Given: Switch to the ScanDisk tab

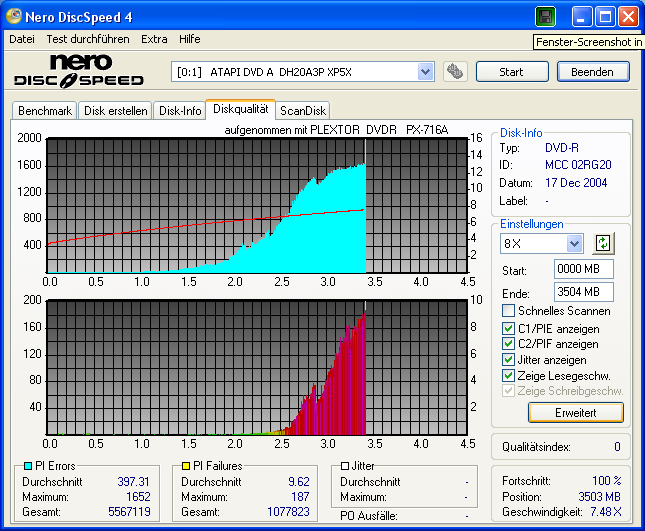Looking at the screenshot, I should pyautogui.click(x=303, y=111).
